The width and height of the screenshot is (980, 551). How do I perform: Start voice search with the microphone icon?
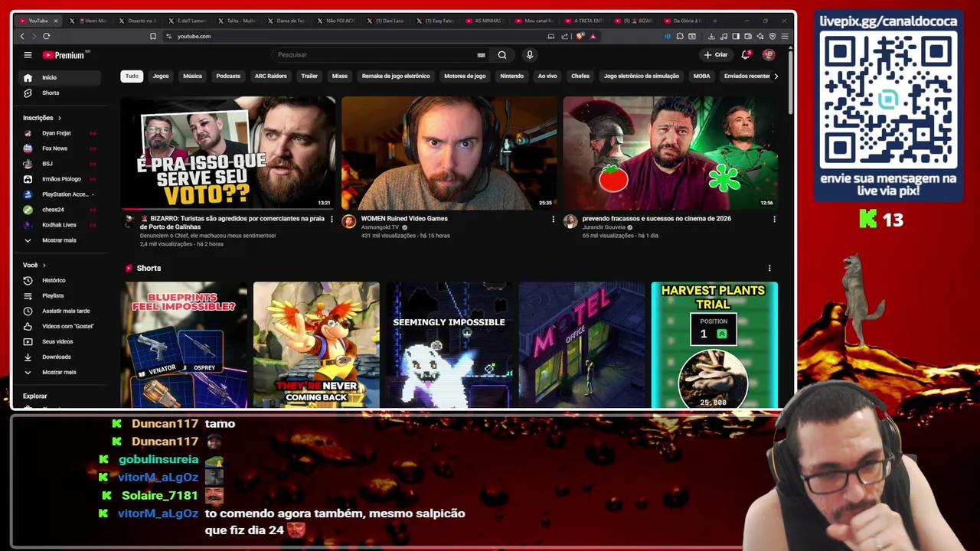point(529,55)
